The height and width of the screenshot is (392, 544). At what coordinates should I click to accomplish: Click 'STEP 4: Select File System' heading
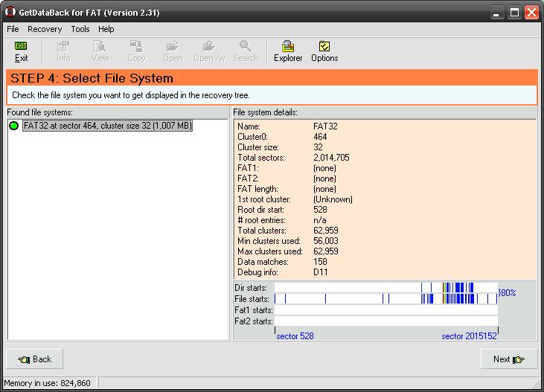92,78
